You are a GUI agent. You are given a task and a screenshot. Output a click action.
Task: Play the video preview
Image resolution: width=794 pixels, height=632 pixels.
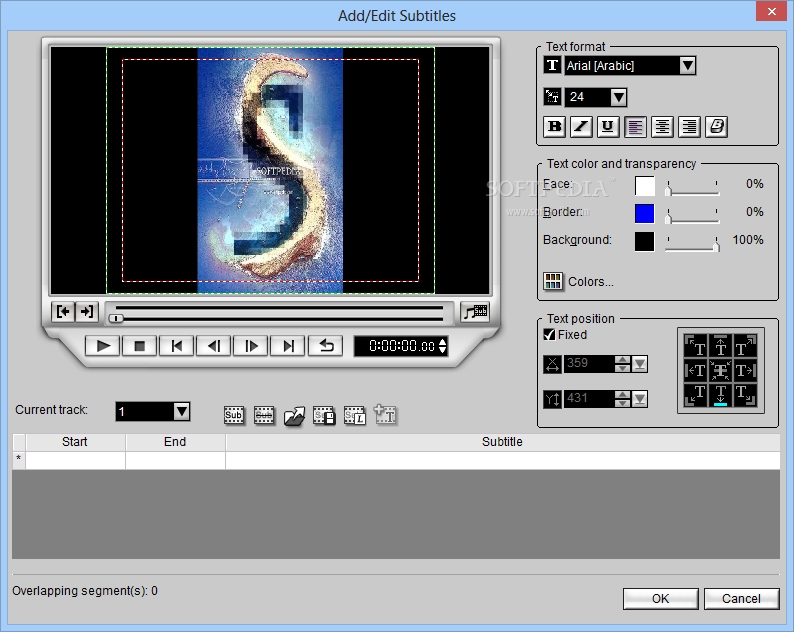point(103,346)
